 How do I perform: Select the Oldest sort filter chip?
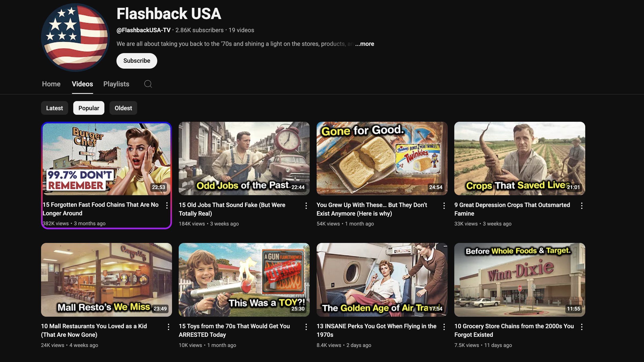(x=123, y=108)
